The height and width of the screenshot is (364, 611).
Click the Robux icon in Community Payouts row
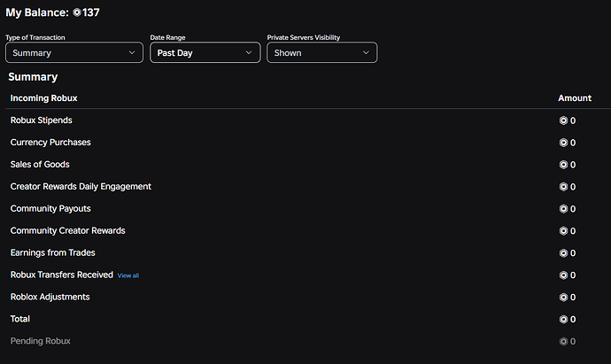563,209
